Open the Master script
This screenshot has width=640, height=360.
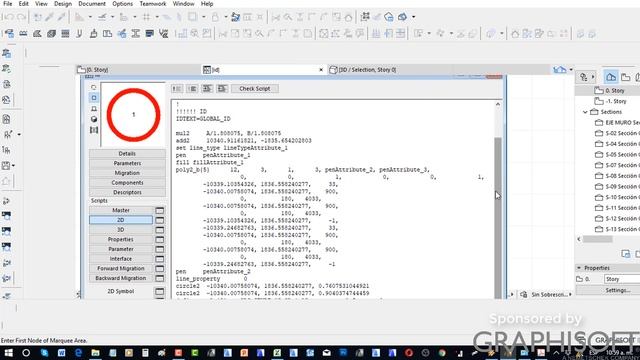121,210
